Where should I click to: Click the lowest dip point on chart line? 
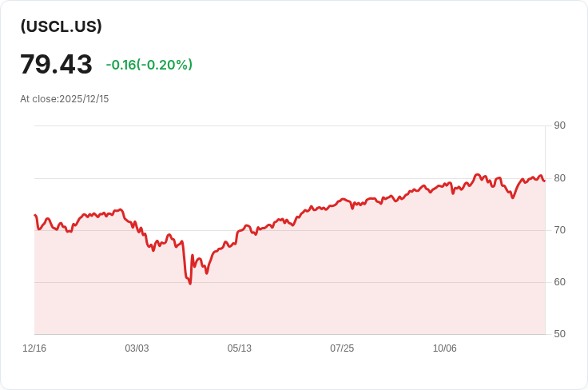click(x=190, y=284)
